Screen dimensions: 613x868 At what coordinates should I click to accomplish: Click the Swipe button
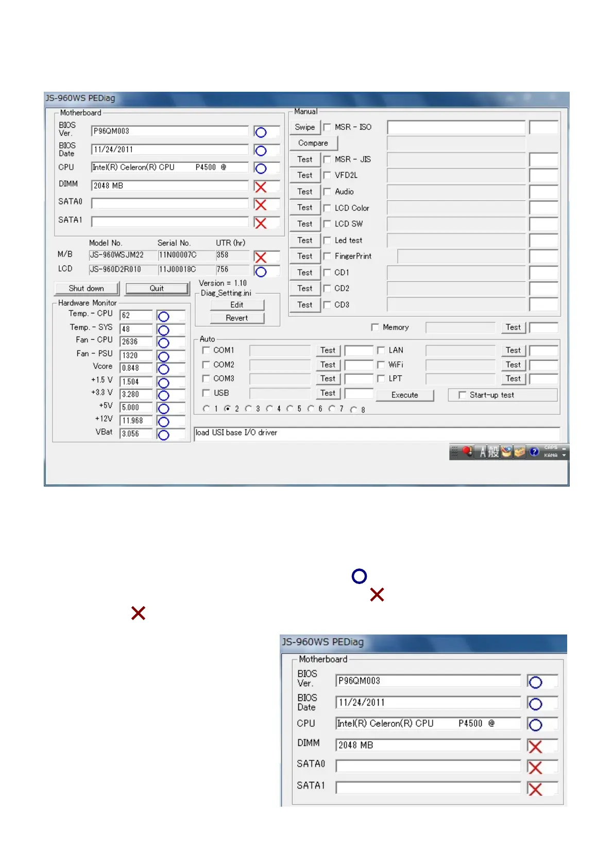[x=305, y=127]
